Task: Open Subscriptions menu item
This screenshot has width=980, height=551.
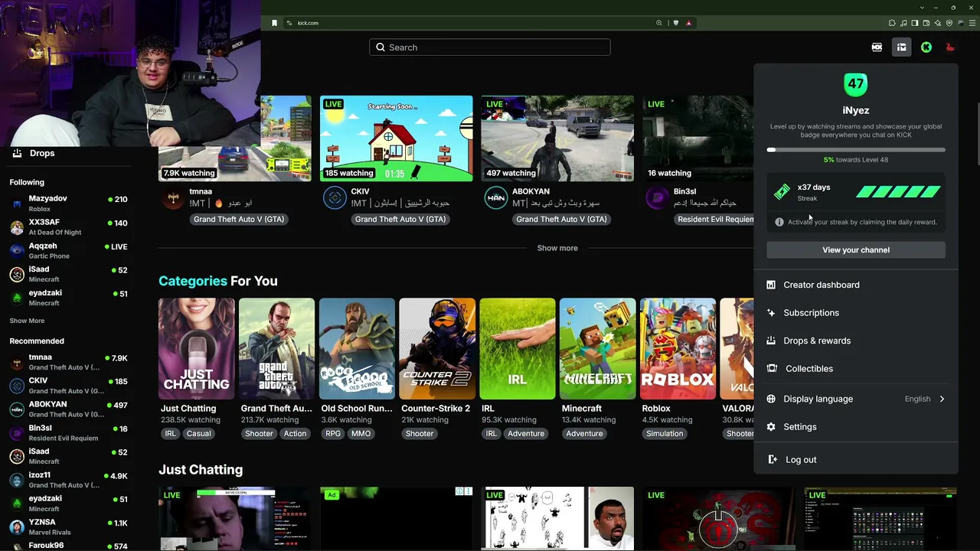Action: [x=856, y=313]
